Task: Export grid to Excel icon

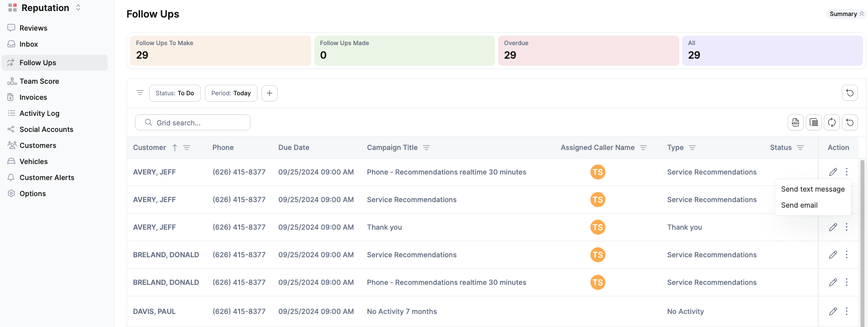Action: click(796, 122)
